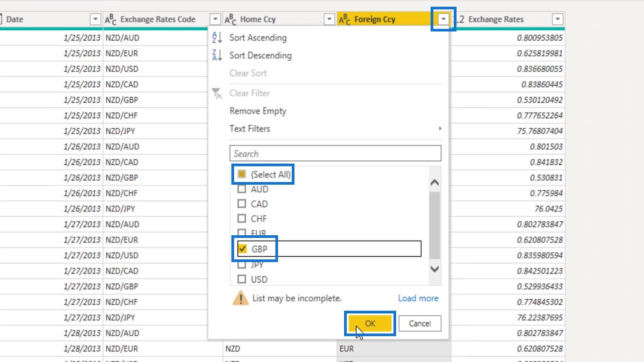
Task: Expand the Text Filters submenu
Action: point(335,129)
